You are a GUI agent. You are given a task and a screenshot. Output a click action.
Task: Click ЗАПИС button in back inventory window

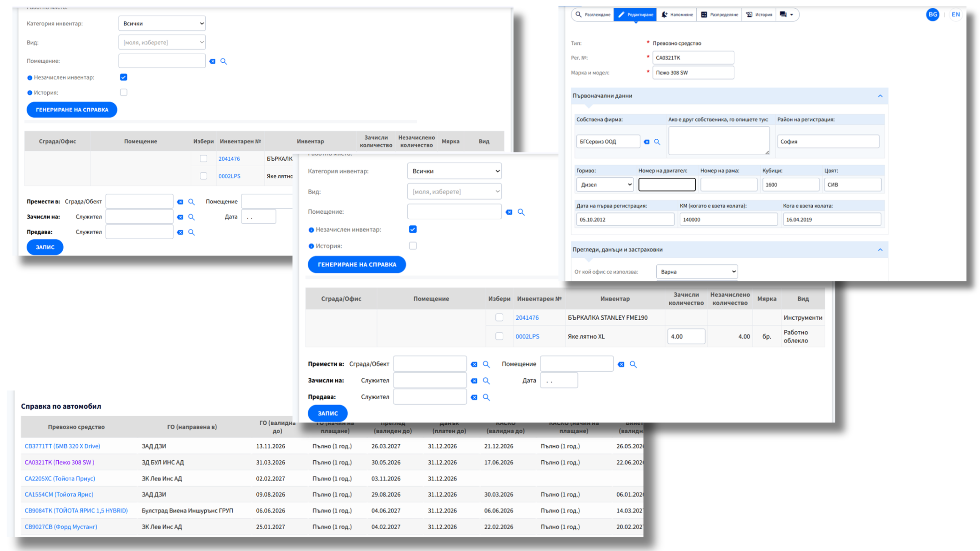[x=45, y=247]
